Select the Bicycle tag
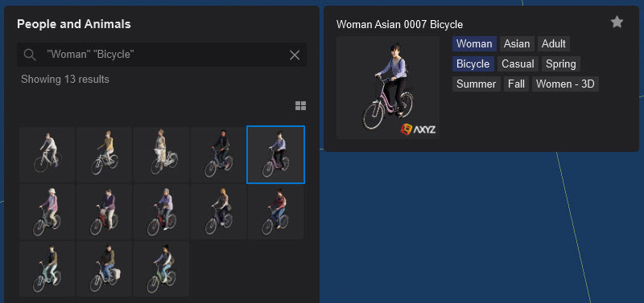 coord(473,64)
